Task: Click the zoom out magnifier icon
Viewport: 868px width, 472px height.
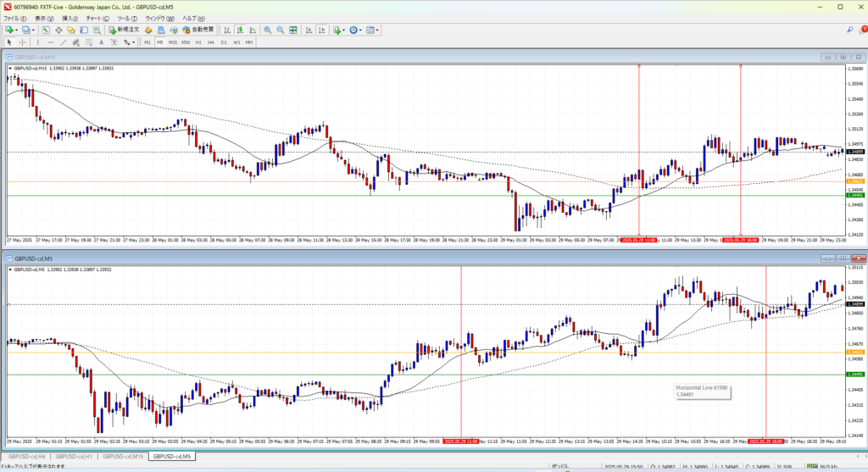Action: 280,31
